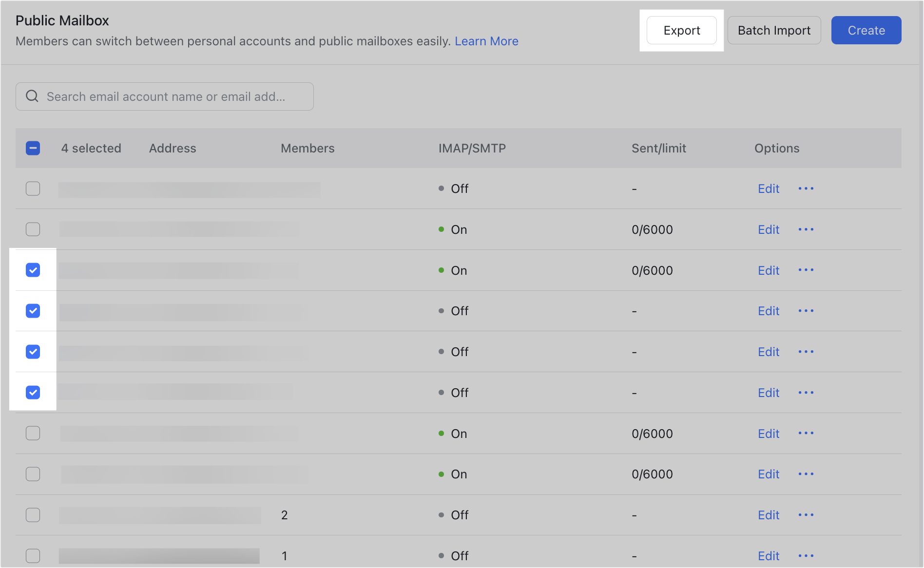Screen dimensions: 924x568
Task: Focus the search email account name field
Action: [165, 96]
